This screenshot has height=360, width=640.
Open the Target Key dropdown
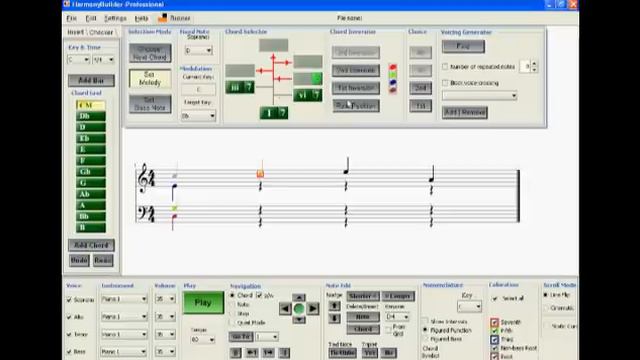(198, 116)
